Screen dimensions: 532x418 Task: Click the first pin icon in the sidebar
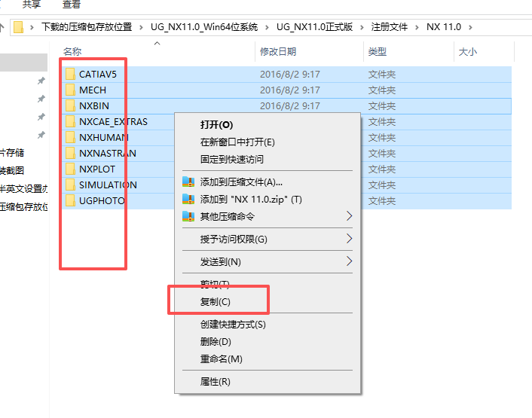coord(41,81)
